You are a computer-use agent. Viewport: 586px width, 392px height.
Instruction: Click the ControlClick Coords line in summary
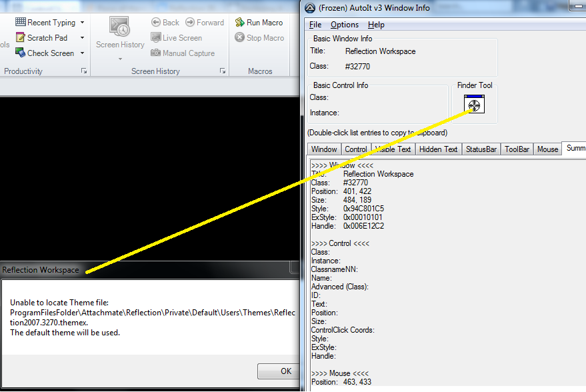coord(343,330)
